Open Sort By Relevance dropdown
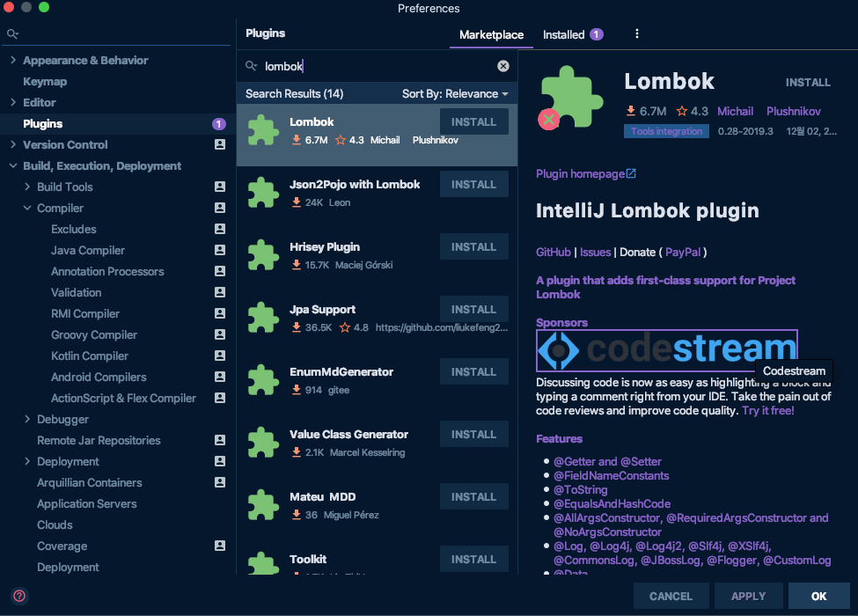The image size is (858, 616). [x=455, y=94]
